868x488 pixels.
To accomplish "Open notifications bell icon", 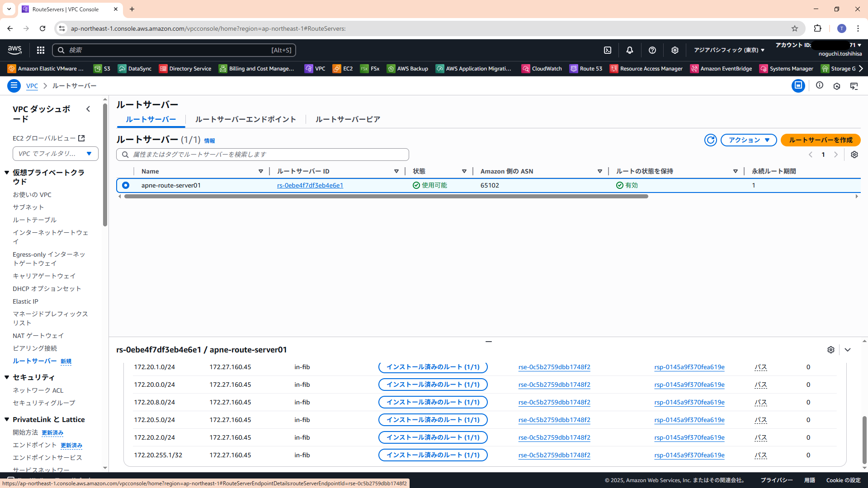I will coord(629,50).
